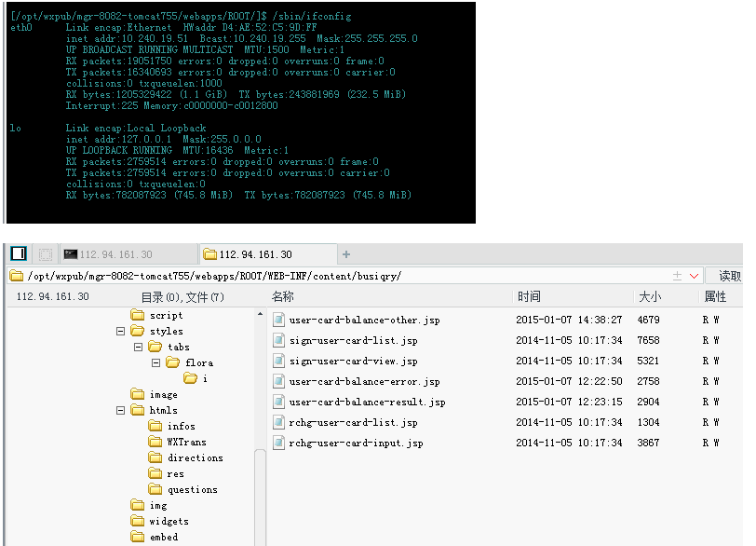756x546 pixels.
Task: Click the split-pane layout icon
Action: [19, 253]
